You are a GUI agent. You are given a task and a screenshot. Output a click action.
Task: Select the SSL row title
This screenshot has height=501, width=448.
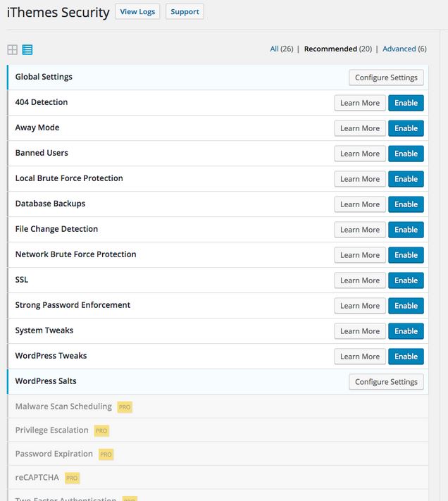(x=22, y=280)
